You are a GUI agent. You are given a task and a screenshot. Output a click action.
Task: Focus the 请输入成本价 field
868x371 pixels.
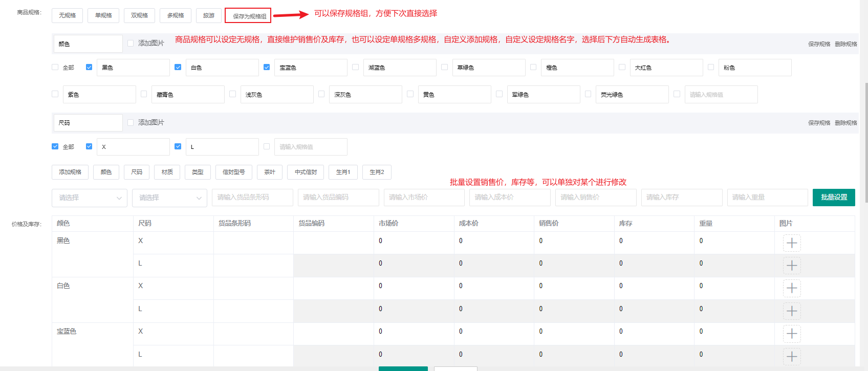510,198
